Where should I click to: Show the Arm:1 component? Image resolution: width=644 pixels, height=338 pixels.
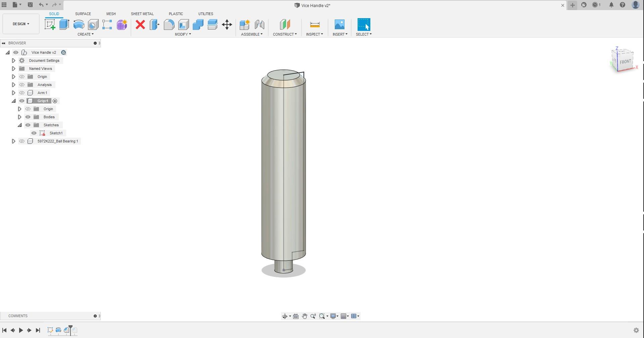coord(22,93)
